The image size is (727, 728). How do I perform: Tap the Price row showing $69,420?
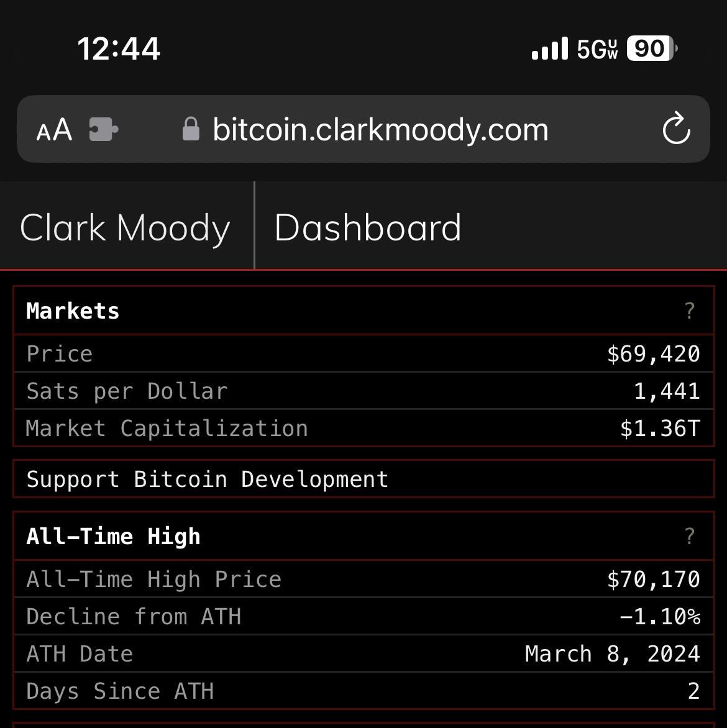363,353
